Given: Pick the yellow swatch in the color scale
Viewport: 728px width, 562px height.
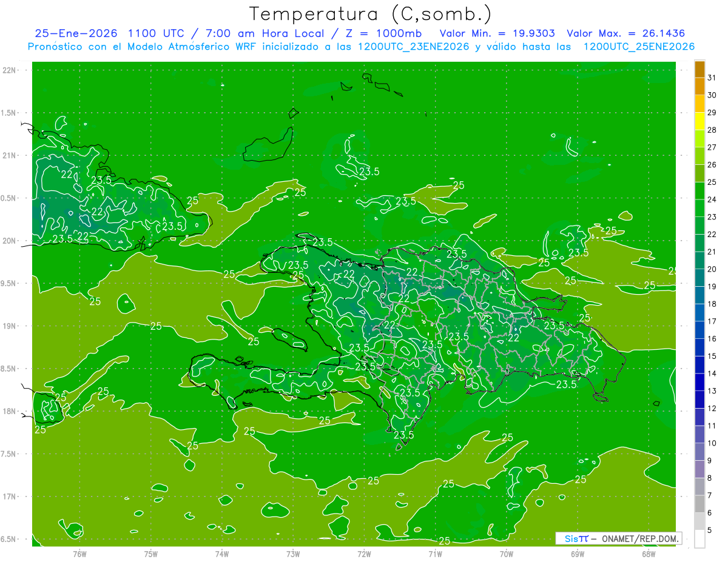Looking at the screenshot, I should pyautogui.click(x=699, y=121).
